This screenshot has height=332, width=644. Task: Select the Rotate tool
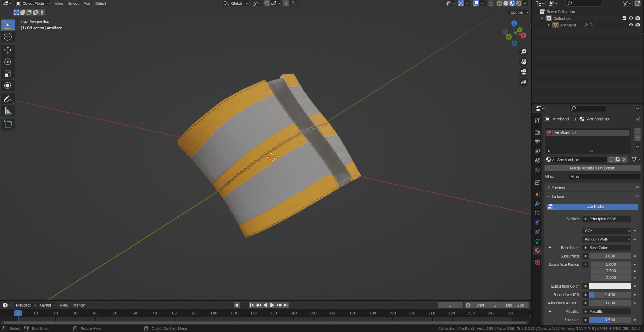[8, 62]
